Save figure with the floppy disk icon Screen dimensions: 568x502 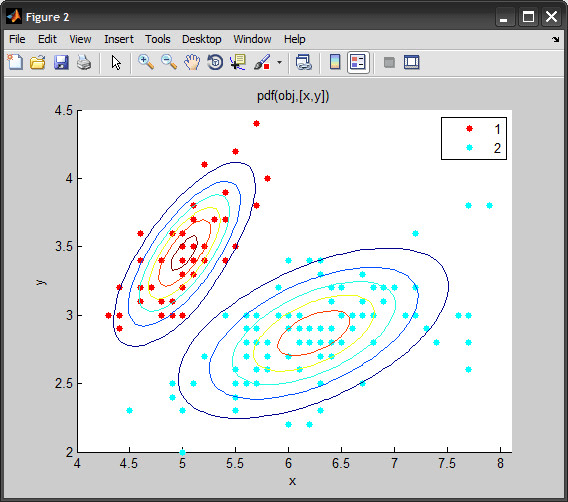pos(61,62)
